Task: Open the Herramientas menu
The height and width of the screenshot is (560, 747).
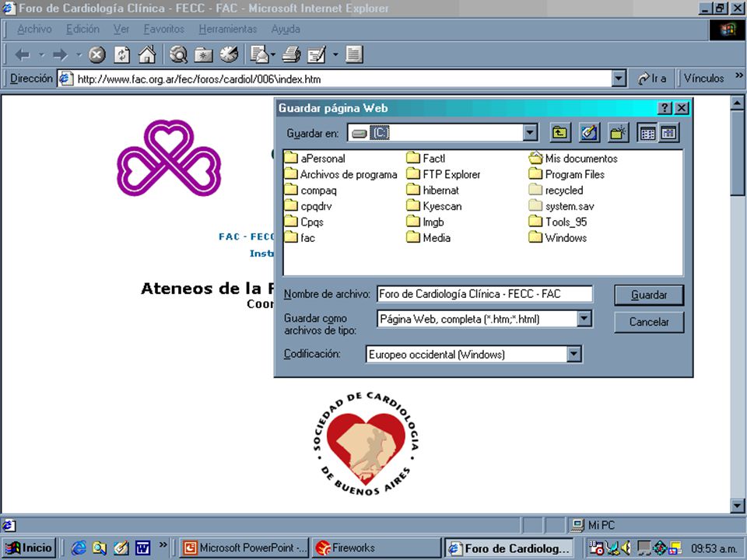Action: (228, 29)
